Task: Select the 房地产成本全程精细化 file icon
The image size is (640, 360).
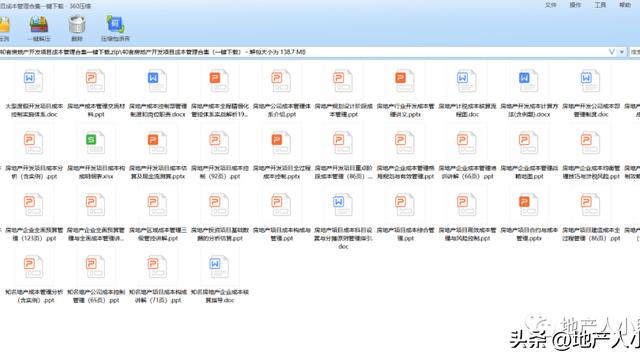Action: 219,81
